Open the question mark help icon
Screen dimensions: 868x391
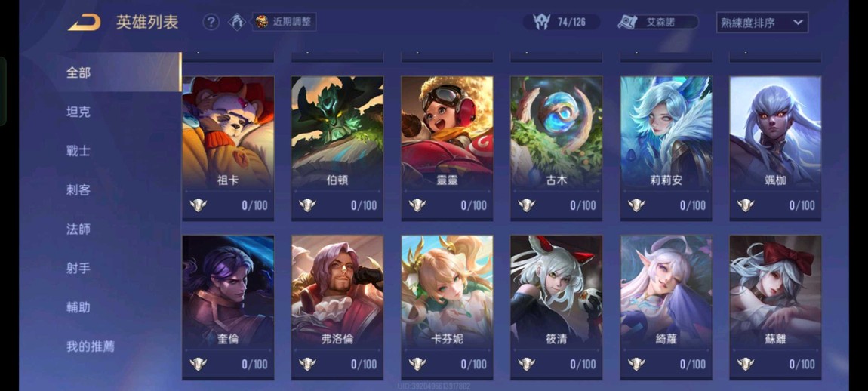coord(211,22)
